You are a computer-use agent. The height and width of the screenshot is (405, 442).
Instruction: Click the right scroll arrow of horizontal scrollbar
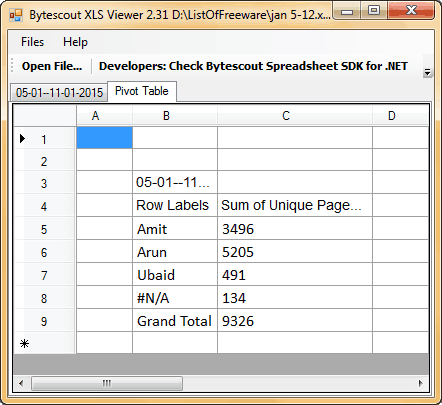421,383
